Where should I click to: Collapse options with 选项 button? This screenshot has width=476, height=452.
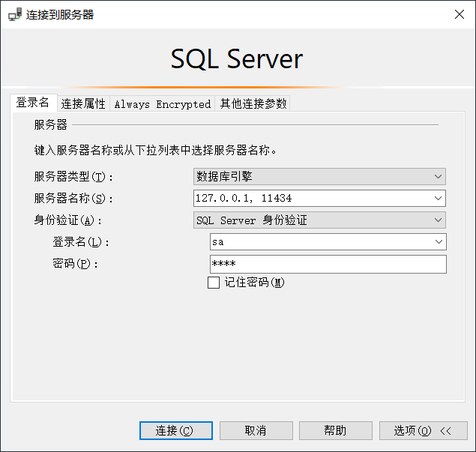[x=424, y=430]
